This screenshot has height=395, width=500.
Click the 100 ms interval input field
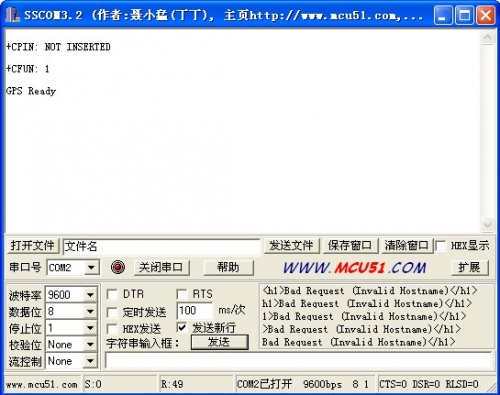[x=195, y=311]
